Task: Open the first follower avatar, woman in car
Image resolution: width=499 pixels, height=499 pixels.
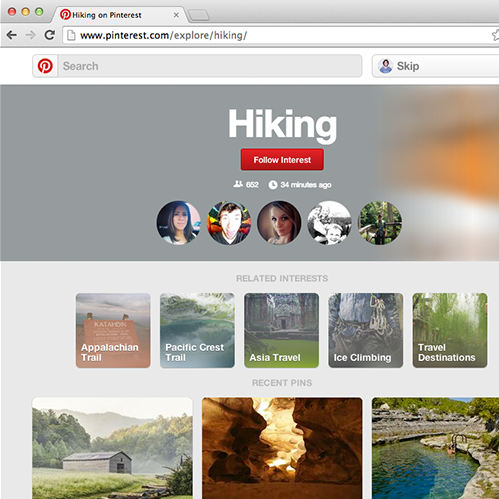Action: tap(179, 222)
